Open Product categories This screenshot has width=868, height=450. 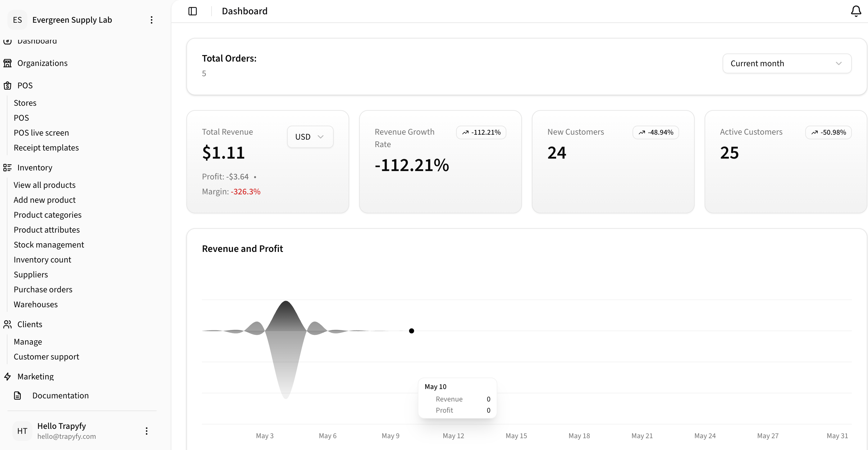[48, 215]
